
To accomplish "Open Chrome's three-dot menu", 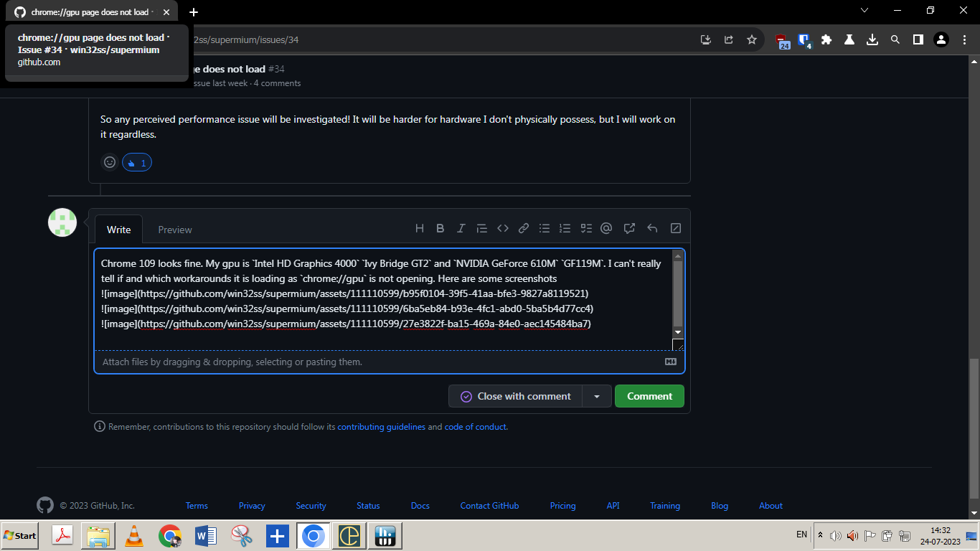I will pos(964,39).
